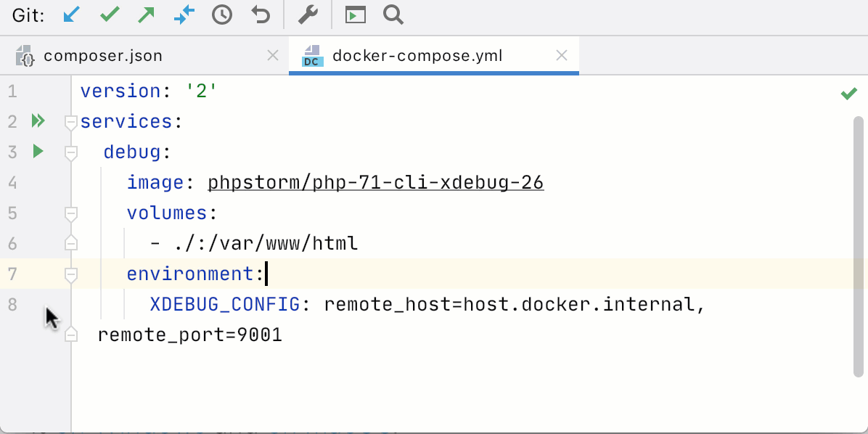
Task: Select the docker-compose.yml tab
Action: point(417,56)
